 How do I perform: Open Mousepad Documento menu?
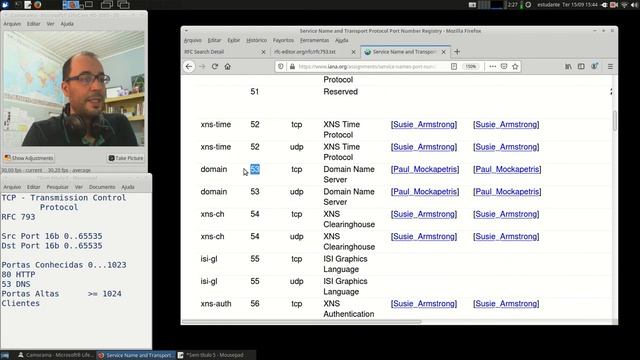coord(102,187)
